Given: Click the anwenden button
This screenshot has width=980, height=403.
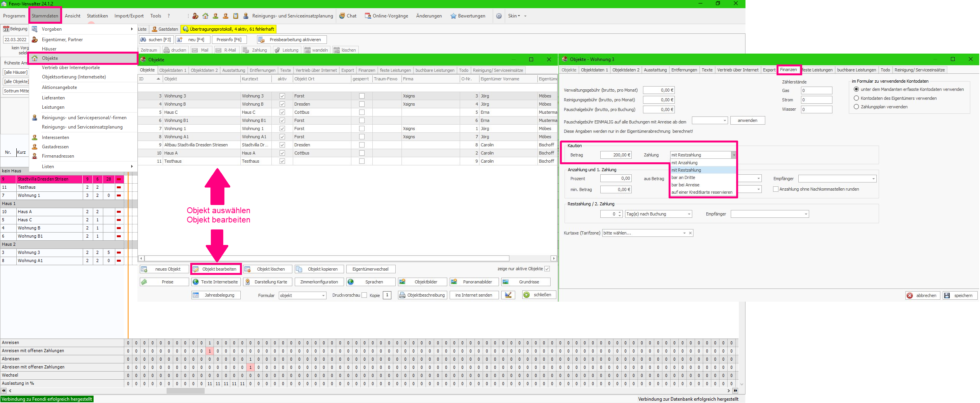Looking at the screenshot, I should pyautogui.click(x=747, y=120).
